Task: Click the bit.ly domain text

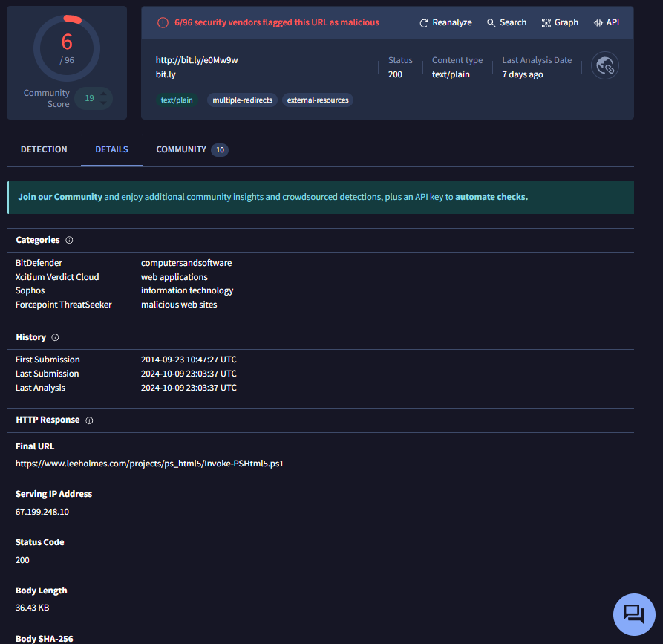Action: tap(166, 74)
